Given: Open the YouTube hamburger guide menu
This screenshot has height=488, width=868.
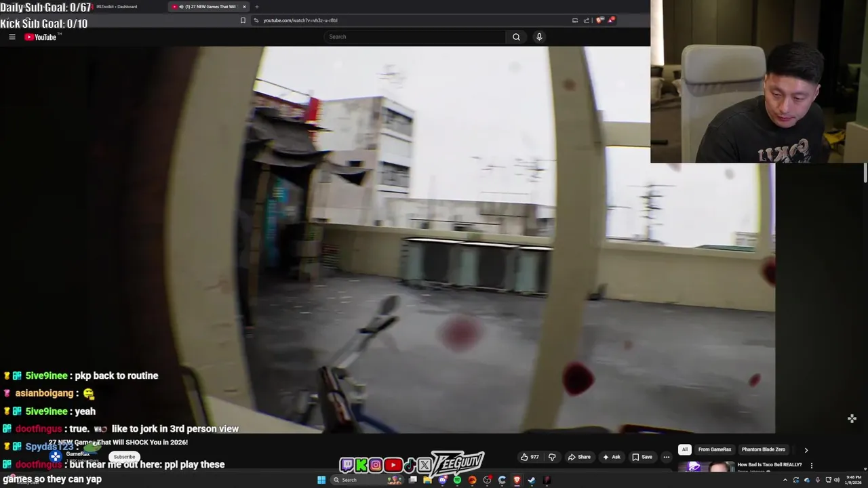Looking at the screenshot, I should (x=12, y=37).
